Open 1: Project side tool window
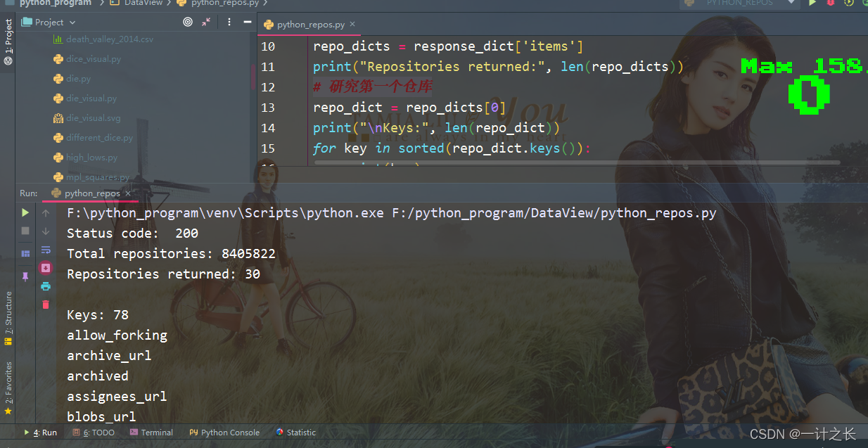This screenshot has width=868, height=448. (x=8, y=42)
